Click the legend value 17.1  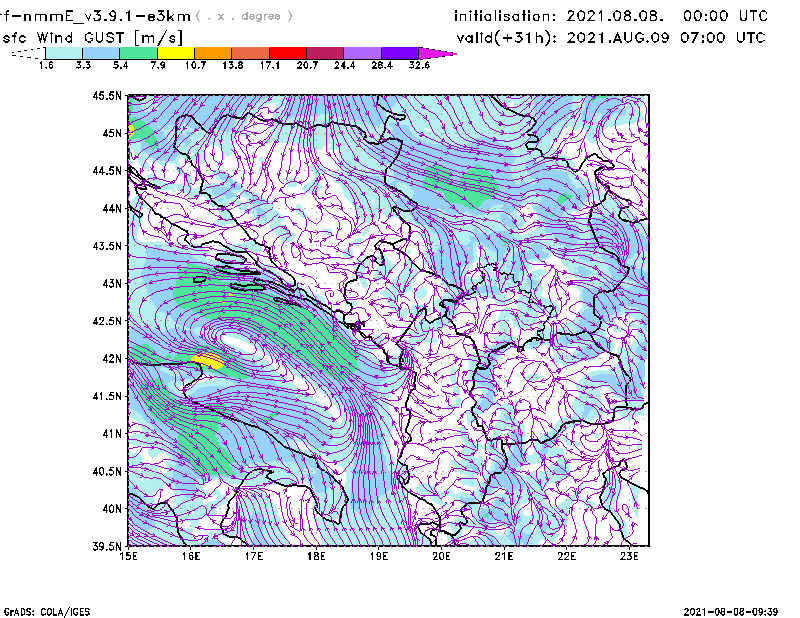[270, 65]
